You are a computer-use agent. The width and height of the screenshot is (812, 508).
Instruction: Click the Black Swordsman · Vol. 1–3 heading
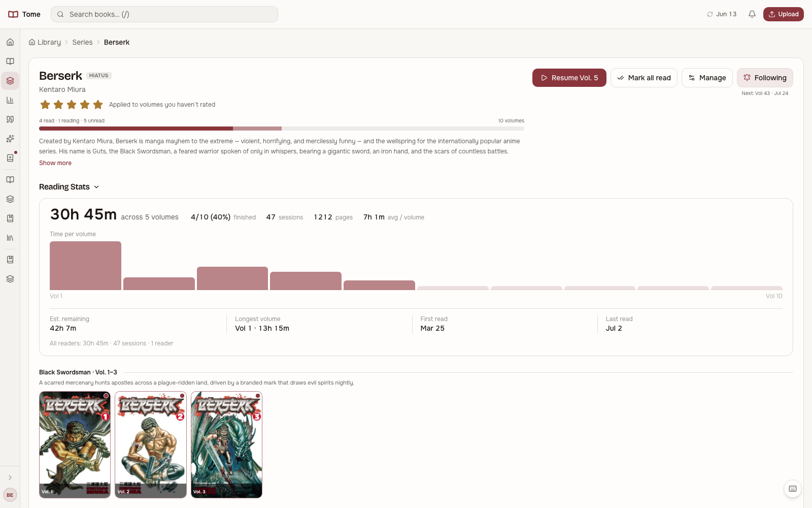point(78,372)
